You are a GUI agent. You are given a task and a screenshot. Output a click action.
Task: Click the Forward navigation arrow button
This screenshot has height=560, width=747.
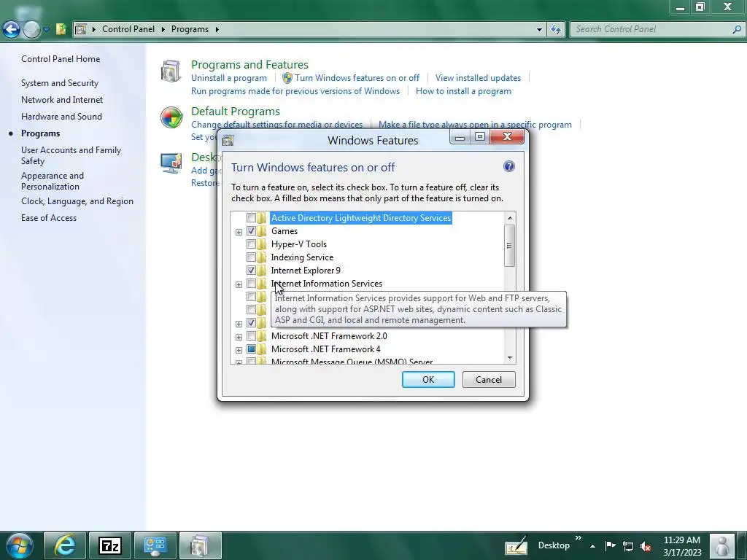pos(31,29)
